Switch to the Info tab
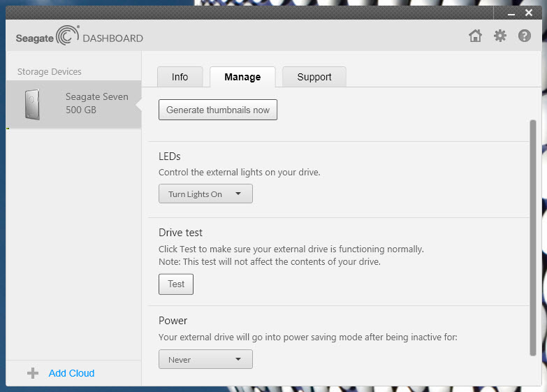The height and width of the screenshot is (392, 547). (x=180, y=77)
